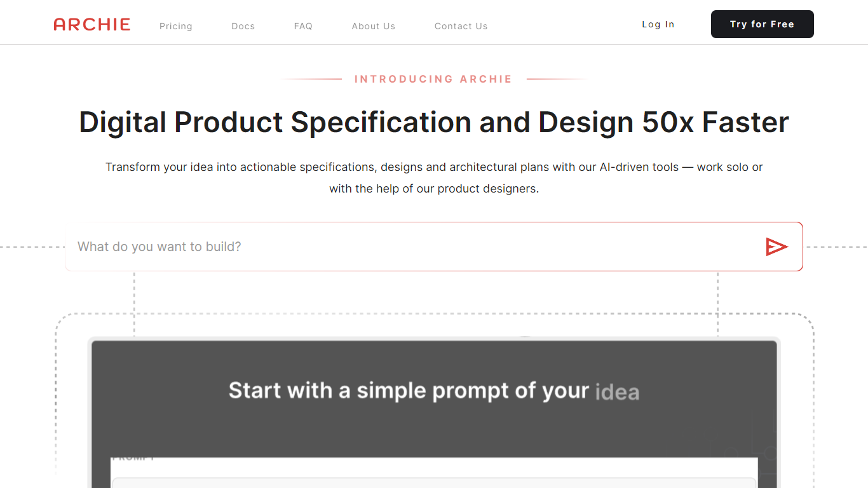Select Contact Us in the header
Image resolution: width=868 pixels, height=488 pixels.
tap(461, 26)
